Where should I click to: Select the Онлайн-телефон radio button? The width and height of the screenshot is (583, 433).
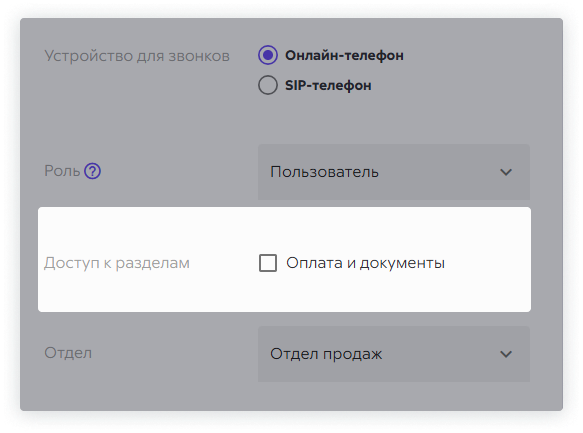268,55
